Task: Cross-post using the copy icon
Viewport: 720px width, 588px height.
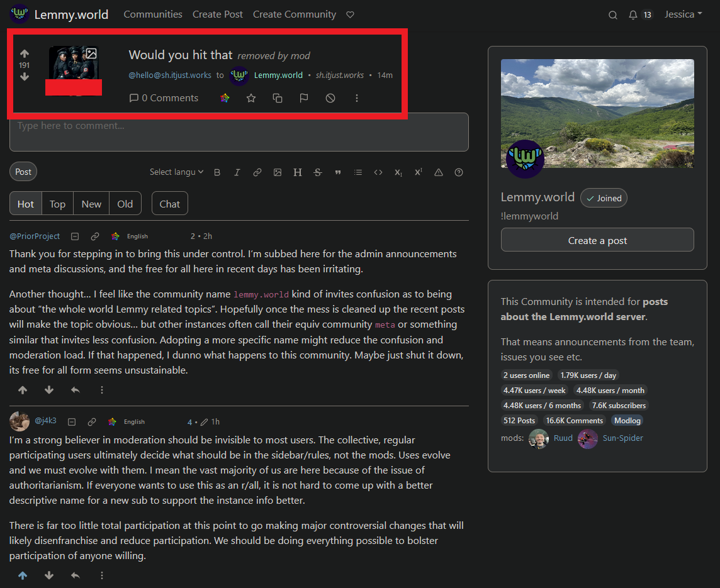Action: [278, 98]
